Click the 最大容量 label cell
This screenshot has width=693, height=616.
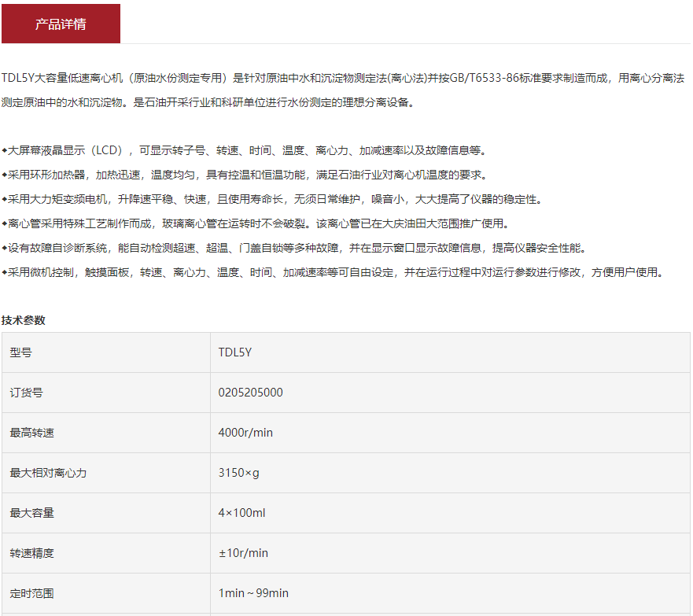(x=106, y=514)
